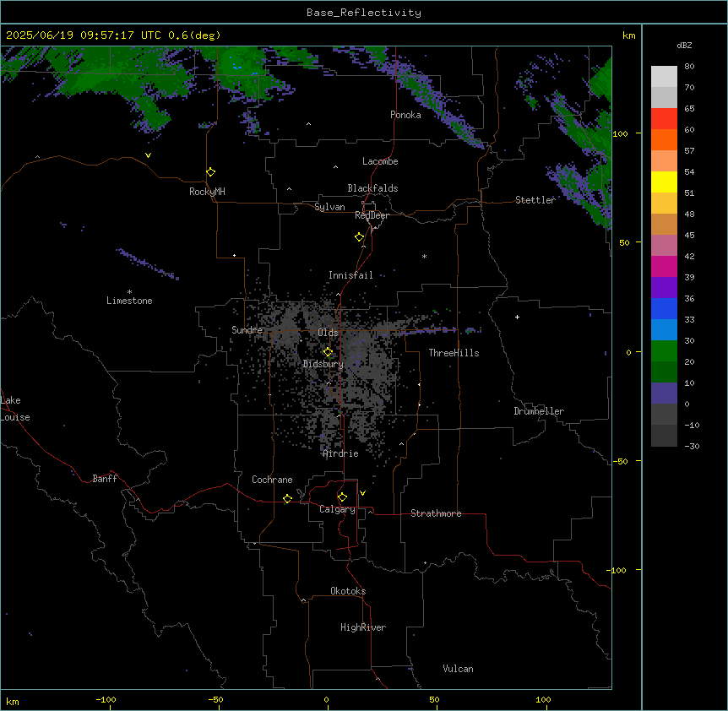
Task: Pick the purple 36-39 dBZ legend swatch
Action: click(x=664, y=288)
